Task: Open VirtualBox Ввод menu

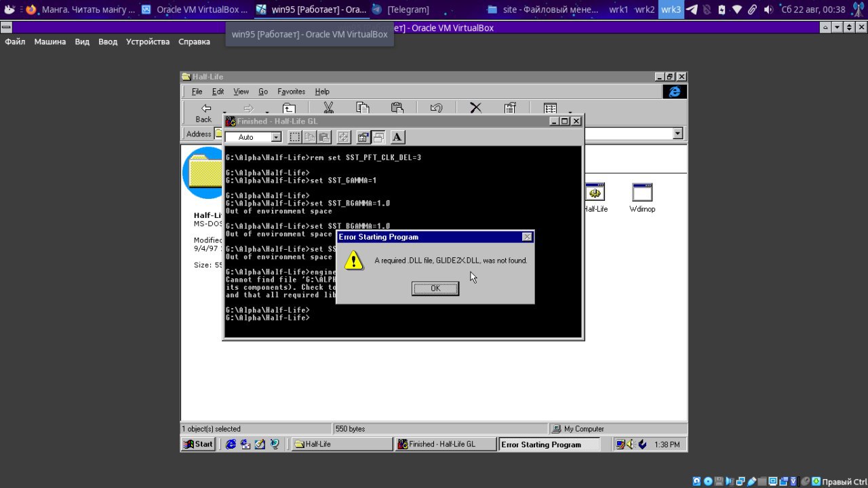Action: coord(108,41)
